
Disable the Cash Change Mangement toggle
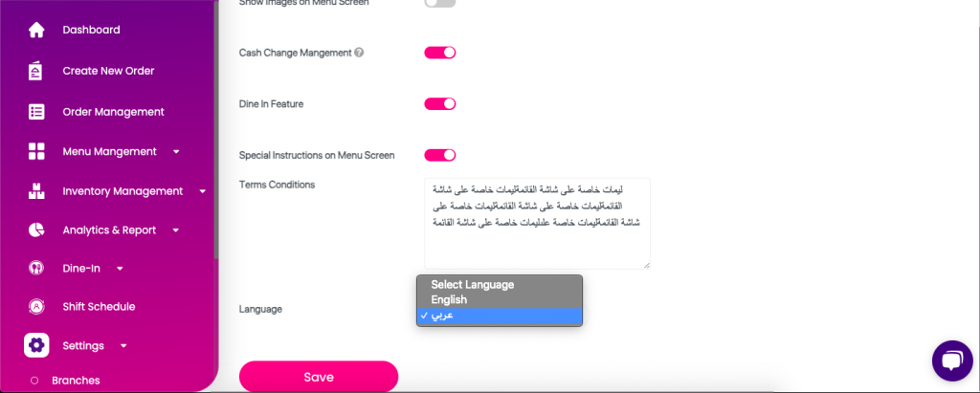[x=440, y=53]
